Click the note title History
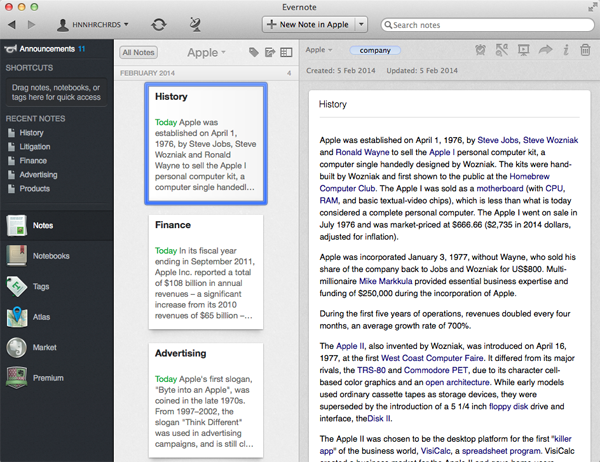The image size is (600, 462). pyautogui.click(x=333, y=104)
